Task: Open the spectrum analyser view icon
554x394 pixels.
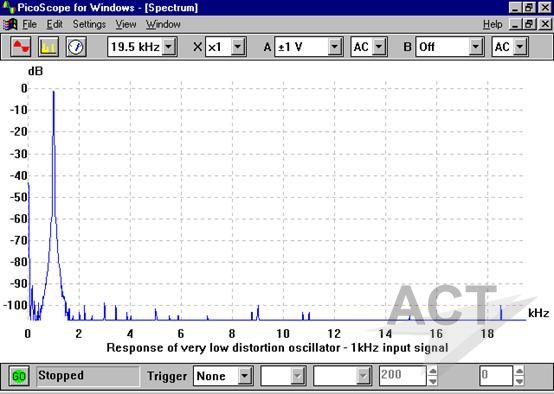Action: [48, 47]
